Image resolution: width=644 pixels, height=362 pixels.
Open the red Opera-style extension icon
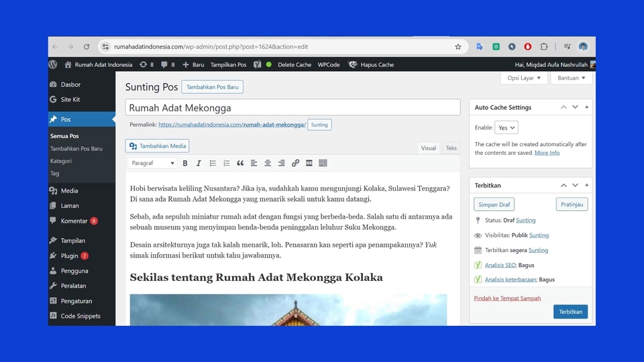(528, 47)
